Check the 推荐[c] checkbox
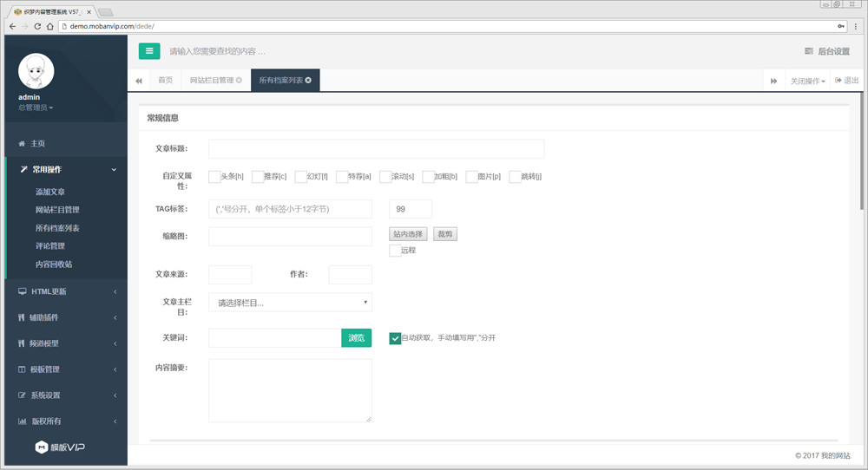868x470 pixels. 258,176
